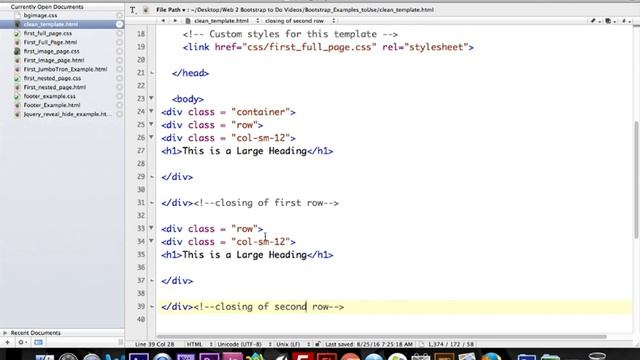Click the vertical scrollbar of the editor
The height and width of the screenshot is (360, 640).
tap(636, 180)
